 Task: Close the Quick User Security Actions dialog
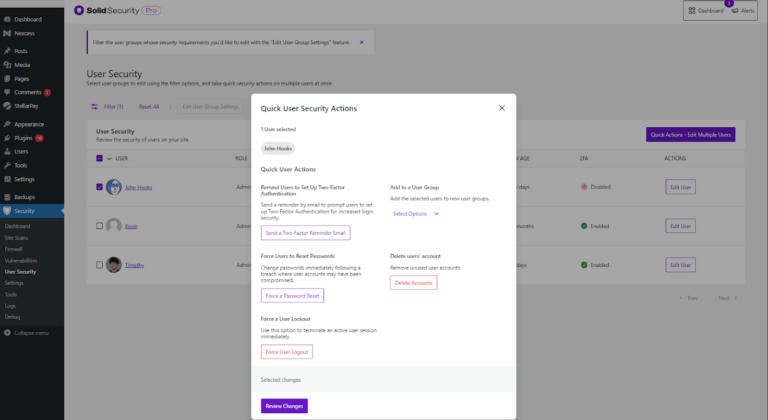[x=501, y=107]
